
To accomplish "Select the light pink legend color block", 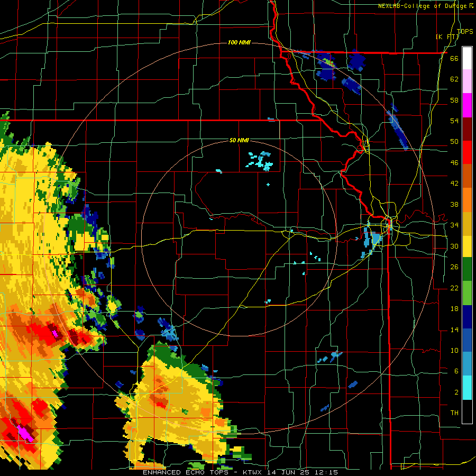I will [467, 81].
